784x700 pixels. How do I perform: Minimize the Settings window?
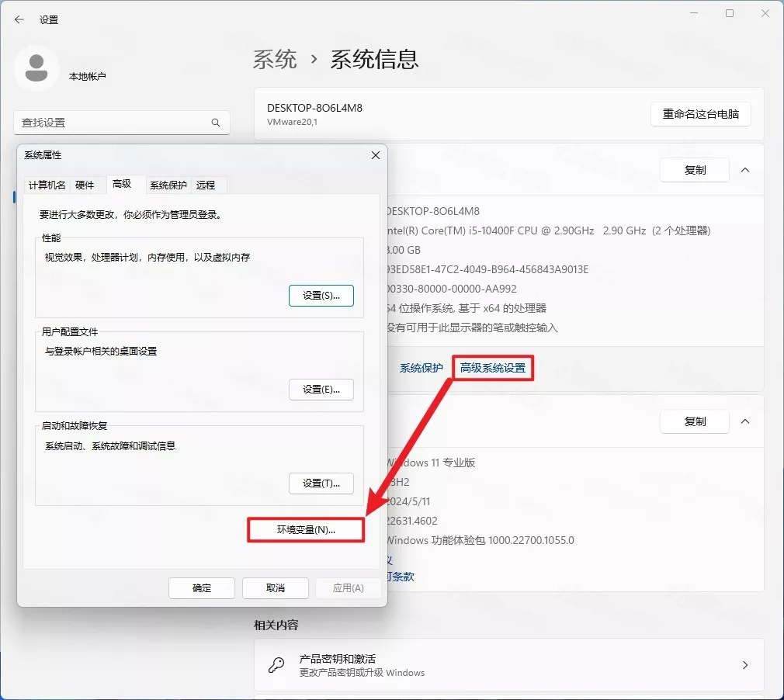click(x=694, y=13)
